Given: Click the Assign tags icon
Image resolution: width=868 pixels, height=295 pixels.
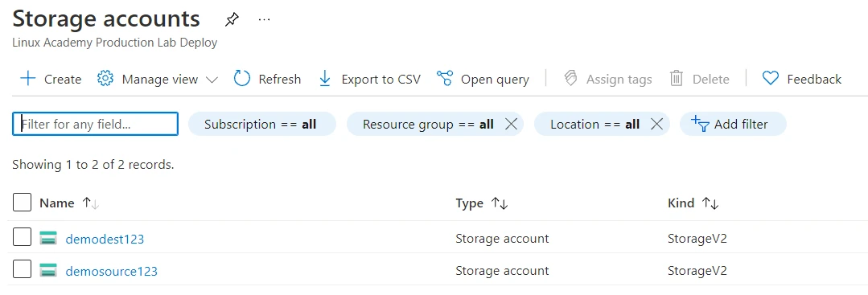Looking at the screenshot, I should click(570, 79).
